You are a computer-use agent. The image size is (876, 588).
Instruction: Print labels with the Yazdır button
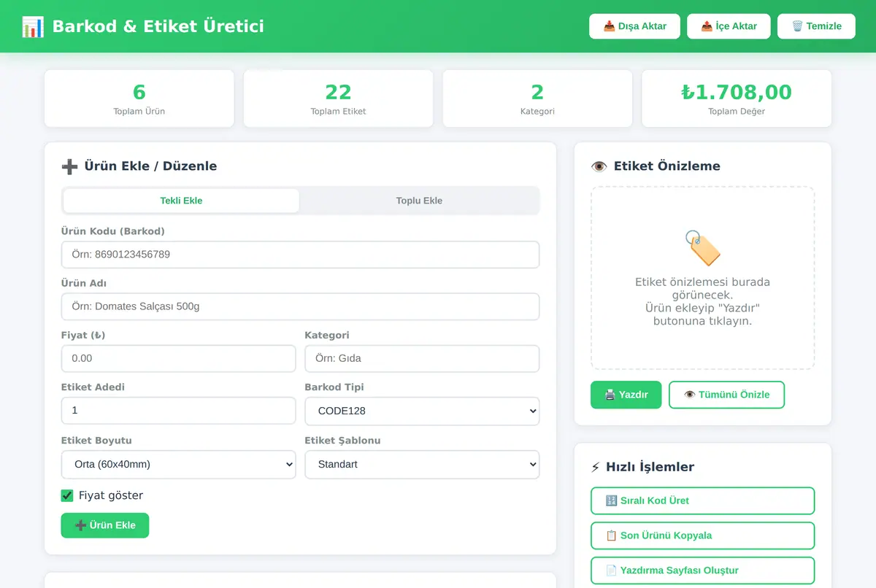[626, 395]
